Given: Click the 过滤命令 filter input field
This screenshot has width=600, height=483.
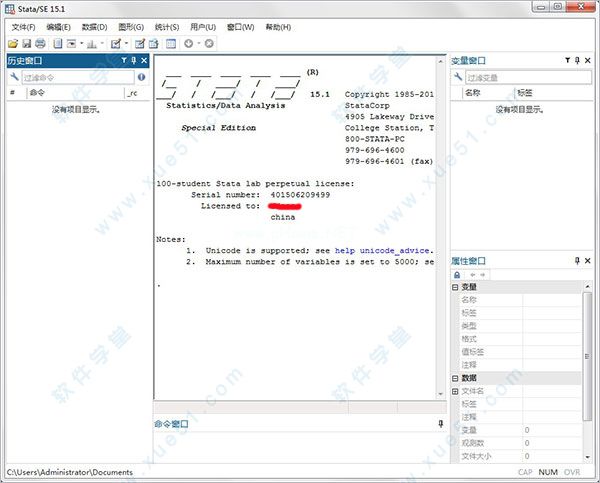Looking at the screenshot, I should click(x=78, y=77).
